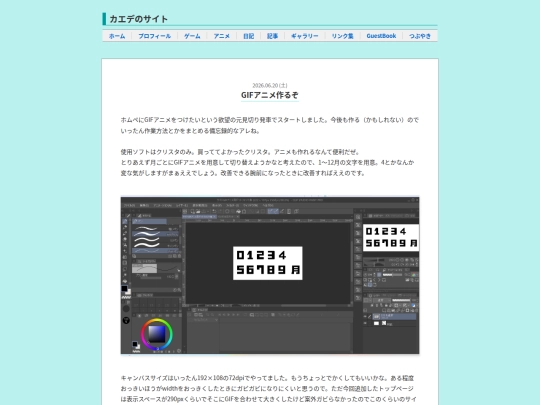This screenshot has width=540, height=405.
Task: Open the 日記 menu item
Action: point(249,36)
